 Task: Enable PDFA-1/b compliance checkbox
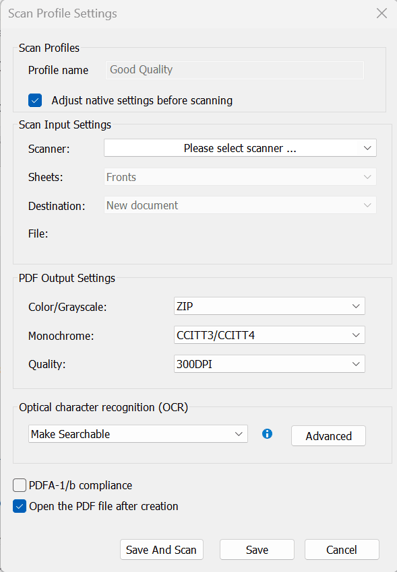(20, 486)
